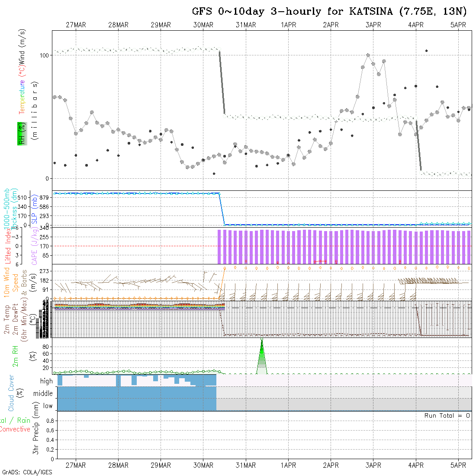Select the 27MAR label on top axis
476x476 pixels.
[76, 25]
